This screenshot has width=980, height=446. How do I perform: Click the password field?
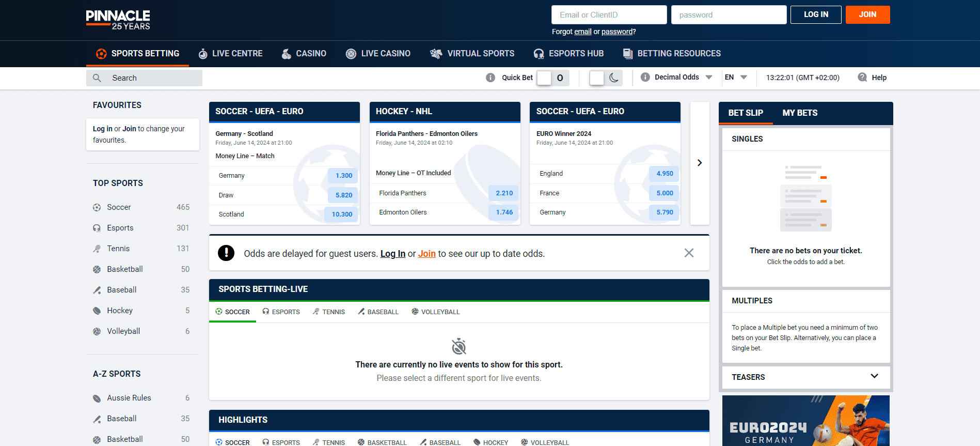(729, 15)
